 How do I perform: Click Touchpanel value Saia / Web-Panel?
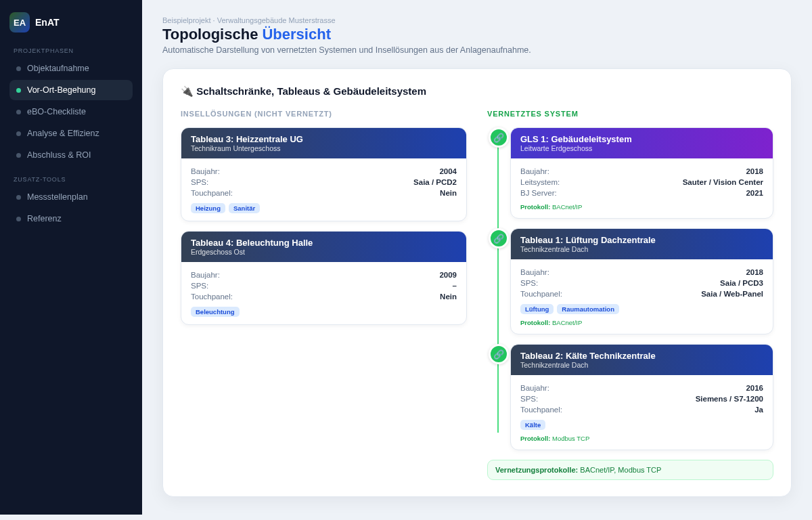(732, 294)
